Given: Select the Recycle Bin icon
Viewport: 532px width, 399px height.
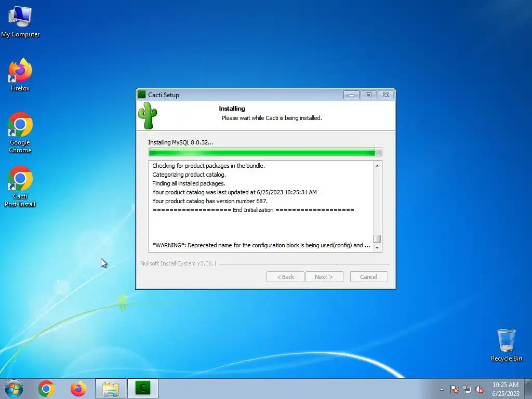Looking at the screenshot, I should pos(506,345).
